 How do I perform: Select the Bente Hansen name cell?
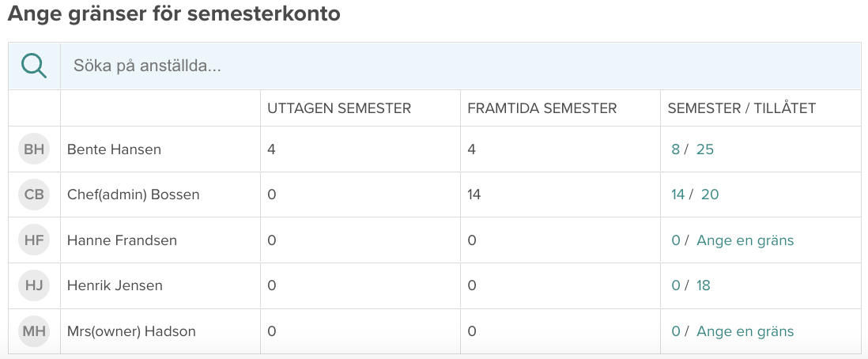click(x=114, y=149)
